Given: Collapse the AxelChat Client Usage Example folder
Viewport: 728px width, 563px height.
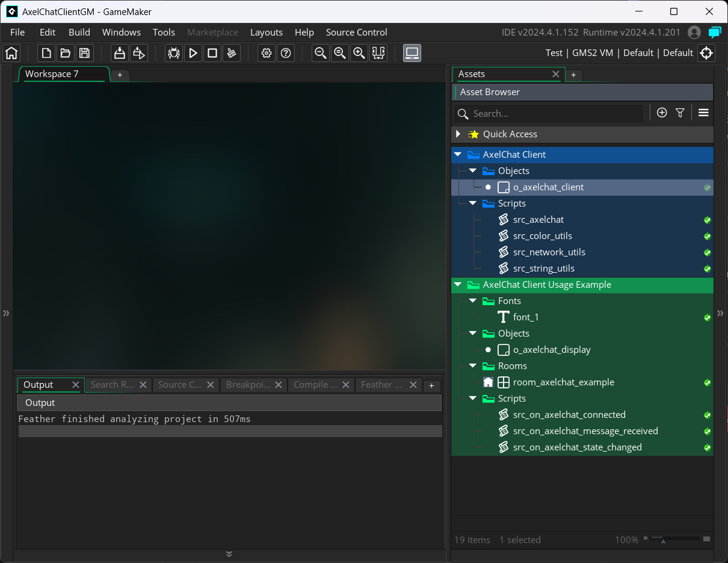Looking at the screenshot, I should 458,285.
